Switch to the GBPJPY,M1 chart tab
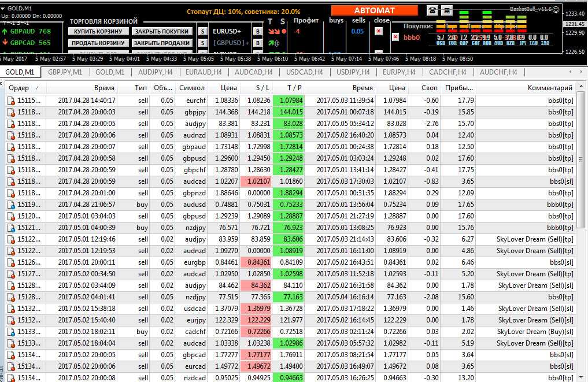Viewport: 588px width, 382px height. pos(65,72)
